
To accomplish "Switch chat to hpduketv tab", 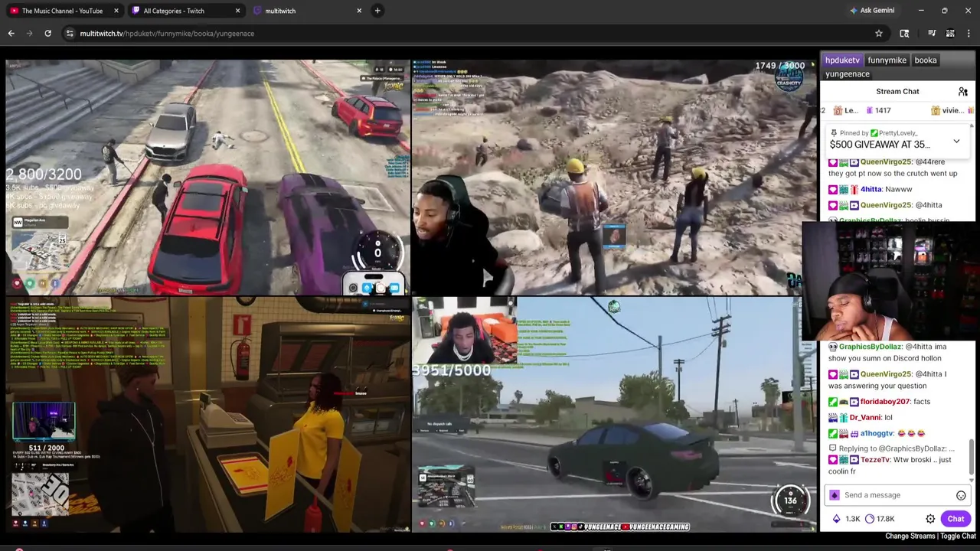I will (842, 60).
